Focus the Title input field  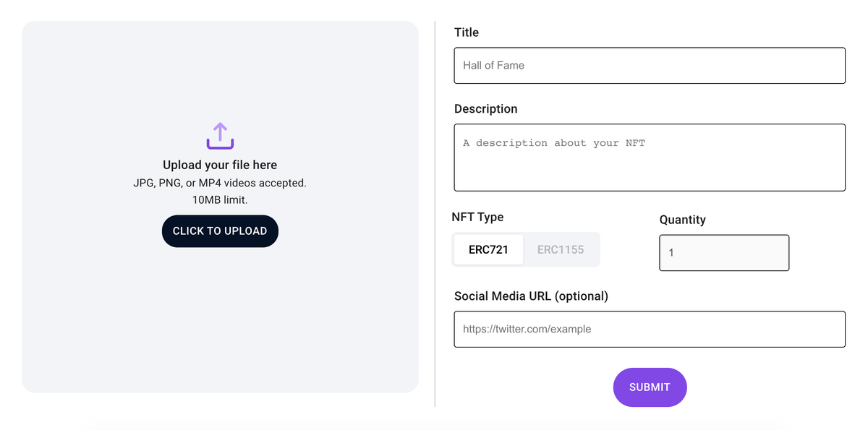pyautogui.click(x=650, y=65)
